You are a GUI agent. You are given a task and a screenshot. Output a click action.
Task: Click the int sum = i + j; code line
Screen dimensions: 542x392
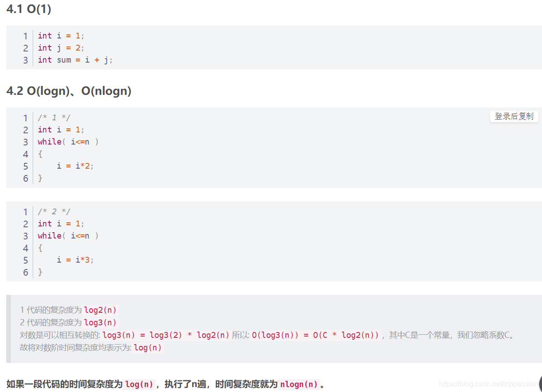[75, 60]
